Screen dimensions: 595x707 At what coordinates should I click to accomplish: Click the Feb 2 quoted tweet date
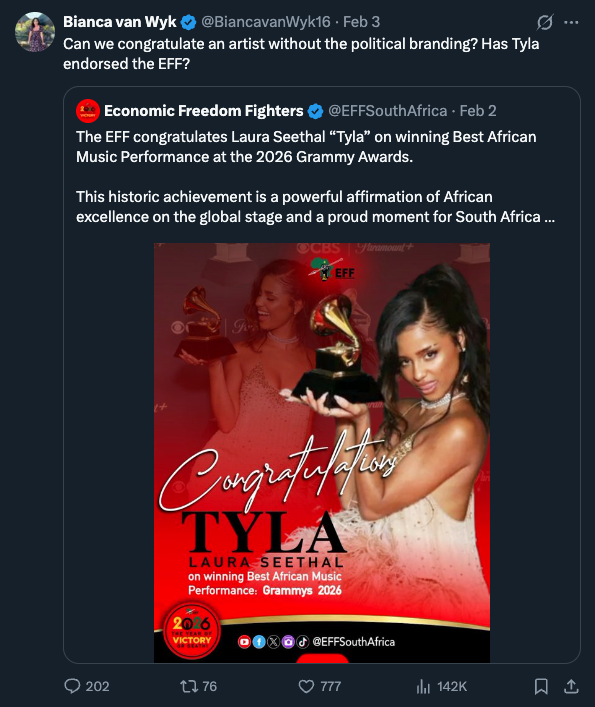coord(478,111)
